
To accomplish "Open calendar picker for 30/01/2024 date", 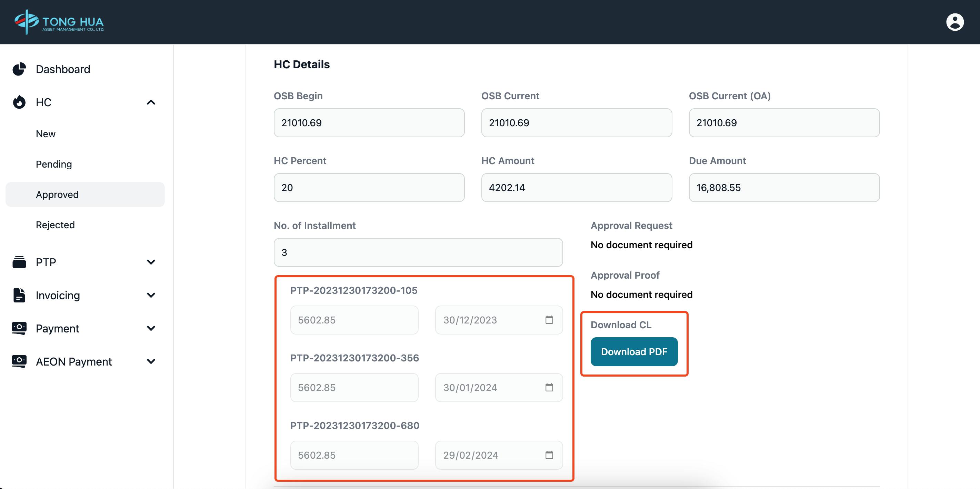I will (549, 387).
